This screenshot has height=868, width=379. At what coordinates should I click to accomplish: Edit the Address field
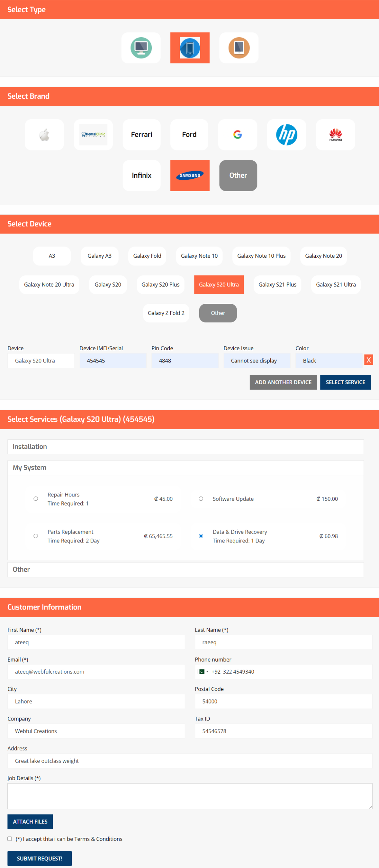coord(190,761)
